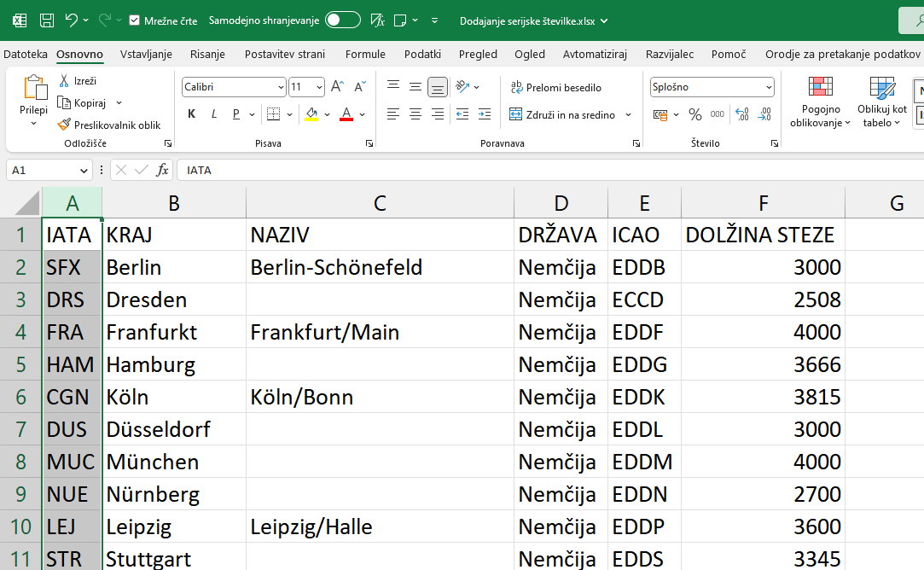Image resolution: width=924 pixels, height=570 pixels.
Task: Increase indent in the cell
Action: (x=485, y=113)
